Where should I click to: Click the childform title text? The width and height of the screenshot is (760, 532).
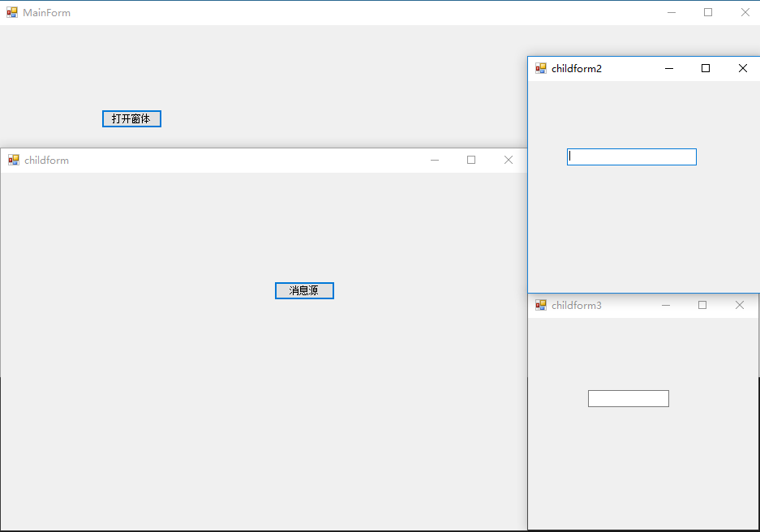pyautogui.click(x=46, y=160)
